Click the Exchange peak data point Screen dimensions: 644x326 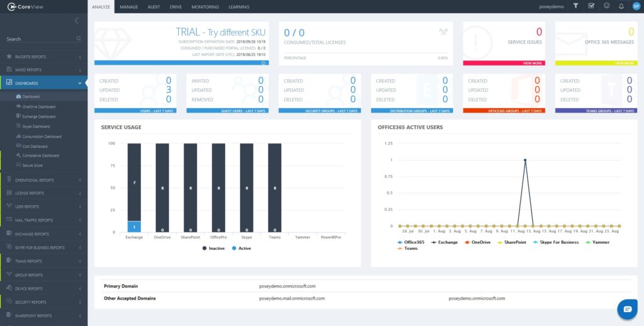[525, 160]
